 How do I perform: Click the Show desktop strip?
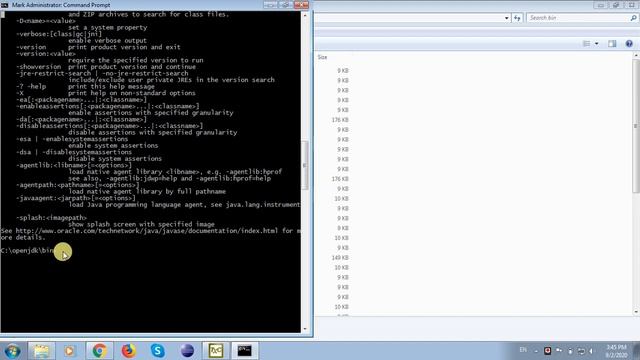(x=637, y=351)
